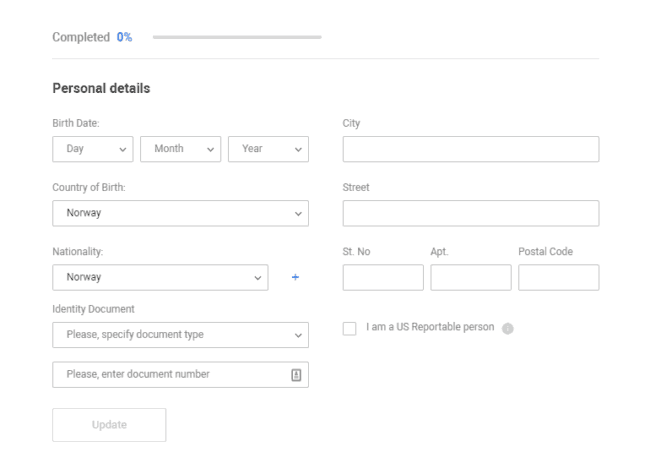The height and width of the screenshot is (474, 650).
Task: Expand the Country of Birth dropdown showing Norway
Action: (180, 213)
